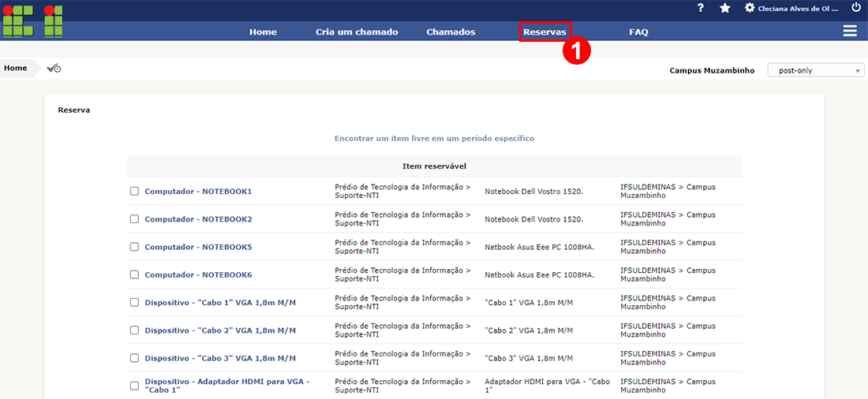Image resolution: width=868 pixels, height=399 pixels.
Task: Open the Chamados menu item
Action: tap(451, 32)
